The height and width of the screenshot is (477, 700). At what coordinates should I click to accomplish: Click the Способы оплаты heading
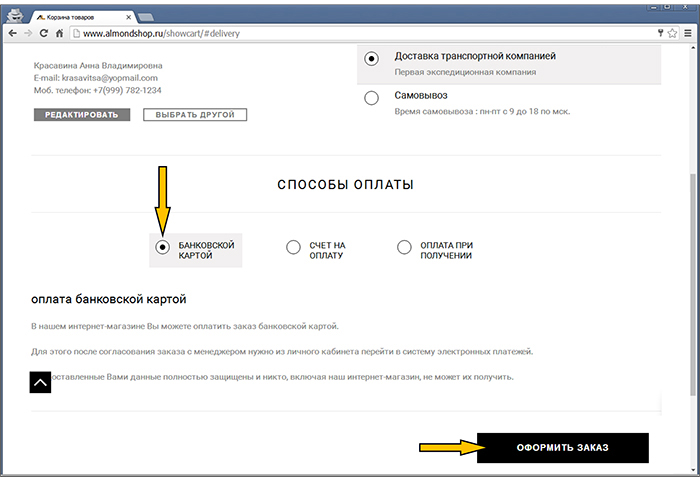point(345,184)
